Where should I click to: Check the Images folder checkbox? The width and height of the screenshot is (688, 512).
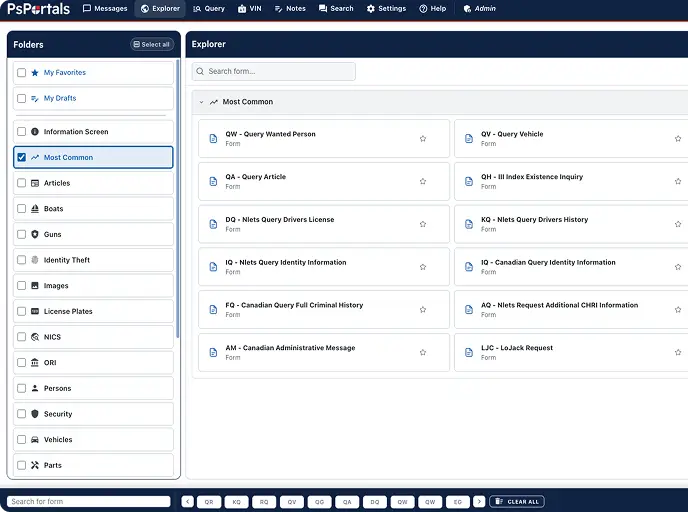click(22, 286)
